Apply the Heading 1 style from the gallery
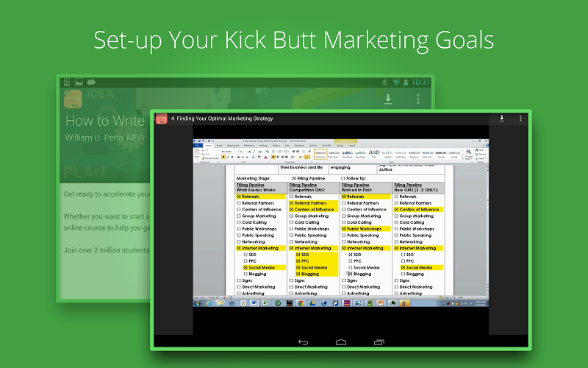Viewport: 588px width, 368px height. coord(347,154)
